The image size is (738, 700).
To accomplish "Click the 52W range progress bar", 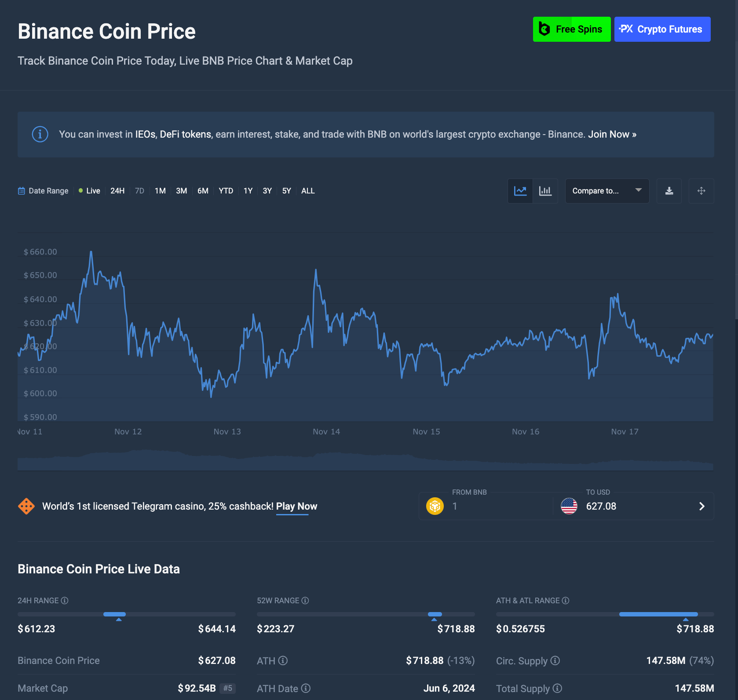I will click(366, 614).
